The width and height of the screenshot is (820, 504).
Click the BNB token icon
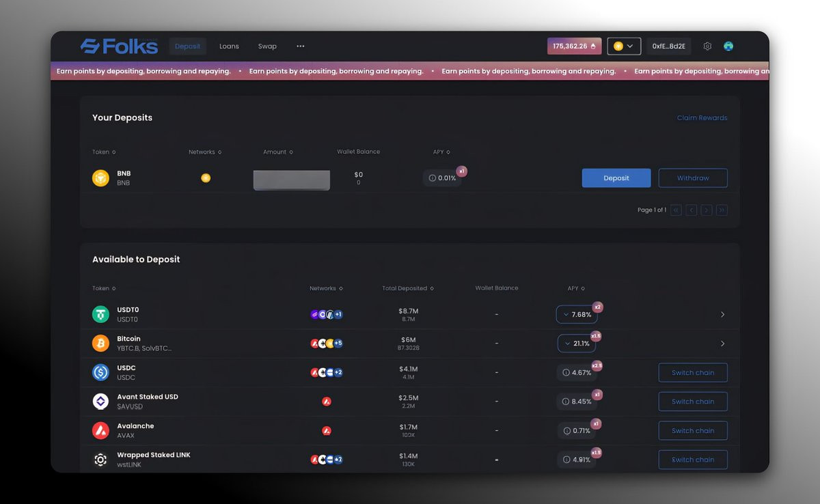tap(100, 178)
